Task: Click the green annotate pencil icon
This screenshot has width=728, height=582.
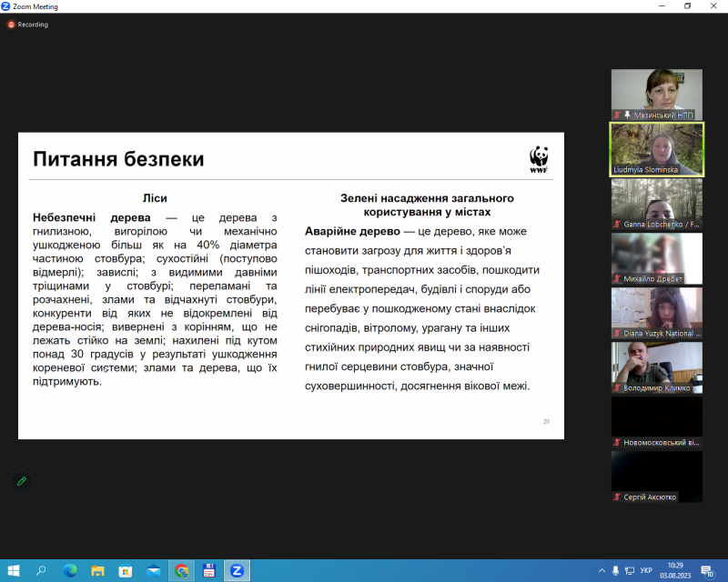Action: tap(22, 480)
